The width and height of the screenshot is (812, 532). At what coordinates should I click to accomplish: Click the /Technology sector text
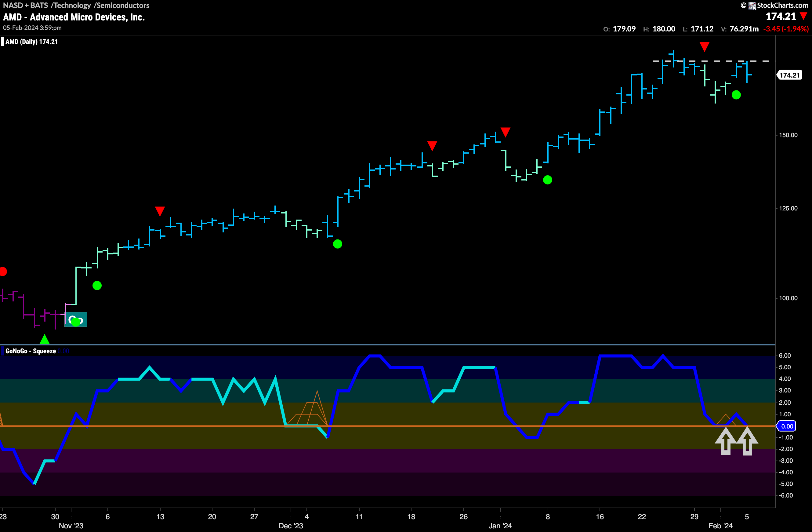pos(71,5)
